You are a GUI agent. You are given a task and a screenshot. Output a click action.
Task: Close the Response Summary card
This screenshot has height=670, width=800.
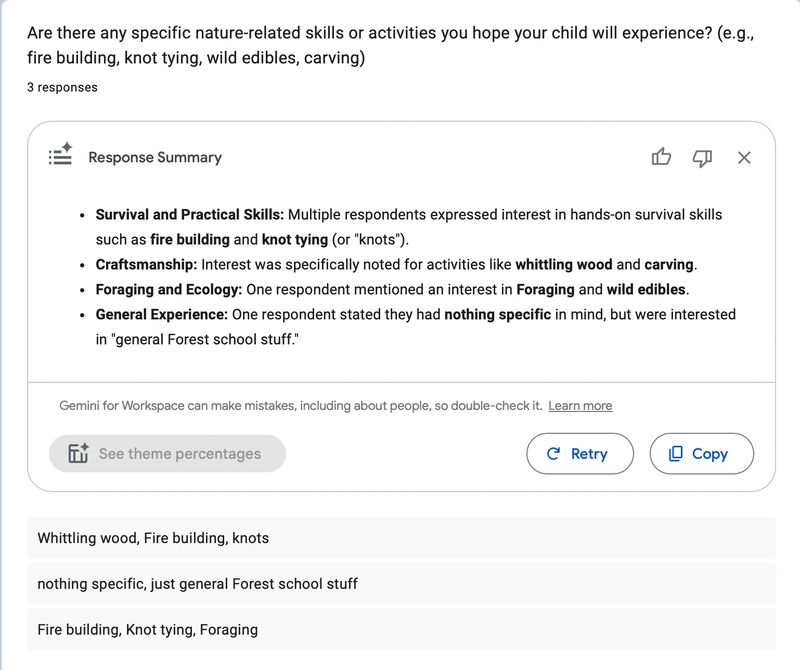pos(744,157)
